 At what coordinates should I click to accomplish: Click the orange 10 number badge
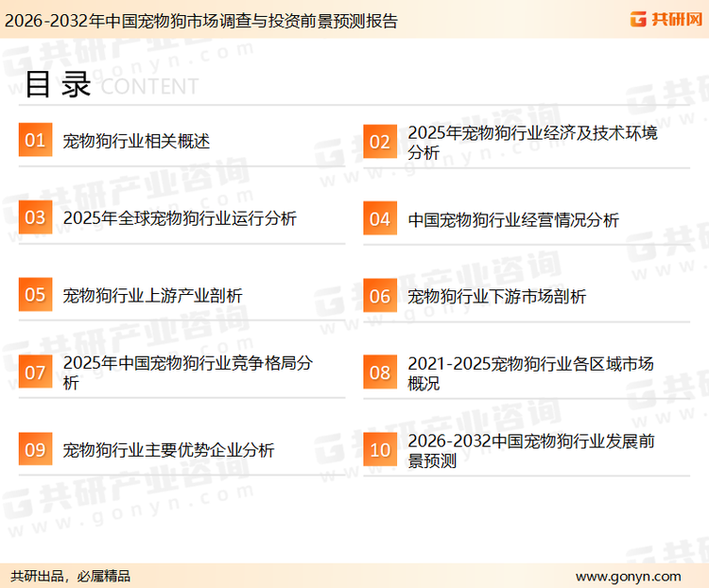[380, 450]
